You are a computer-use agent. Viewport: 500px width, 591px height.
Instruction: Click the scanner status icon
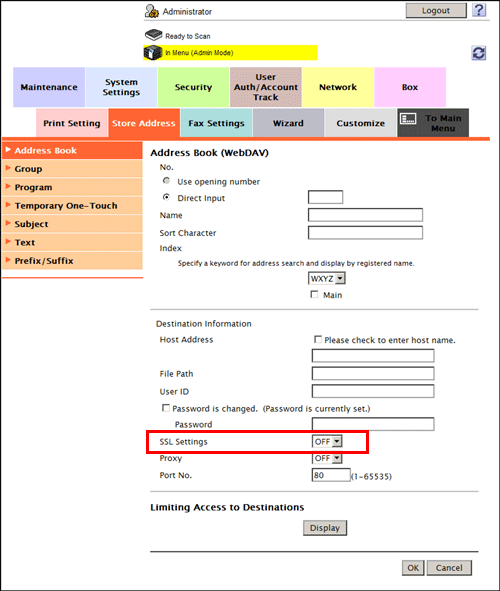(x=153, y=35)
